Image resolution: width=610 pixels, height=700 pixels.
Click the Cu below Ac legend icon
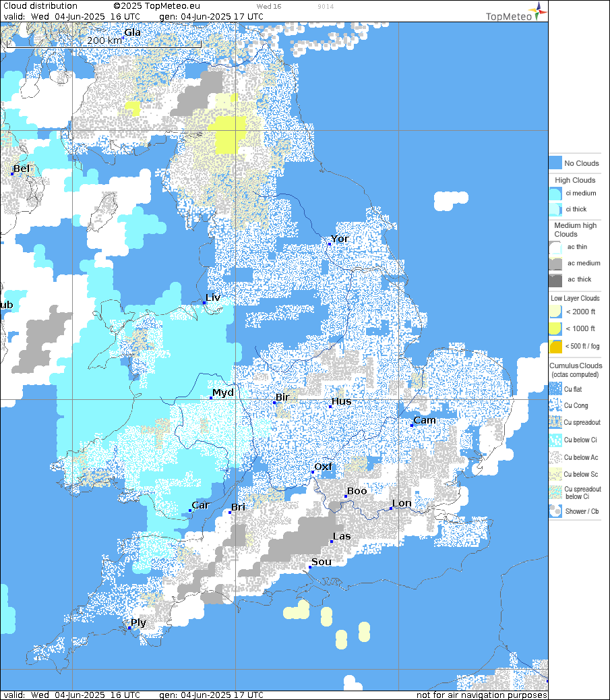point(555,457)
